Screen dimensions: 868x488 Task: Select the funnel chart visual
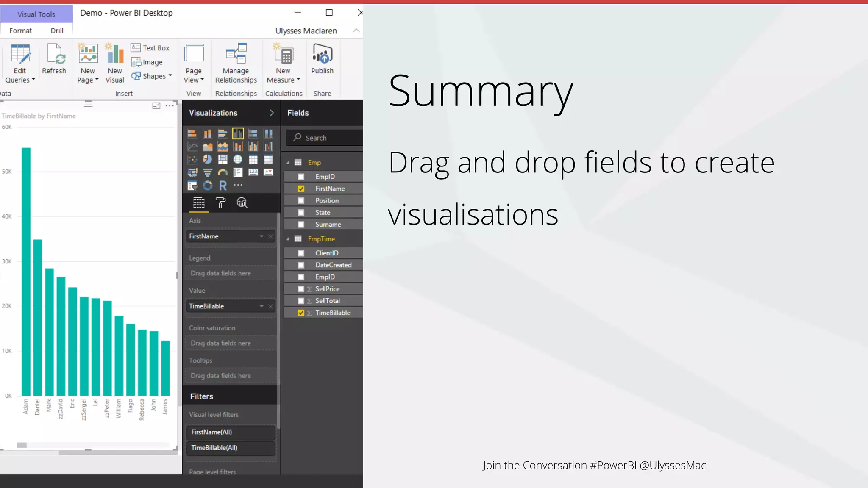point(207,172)
